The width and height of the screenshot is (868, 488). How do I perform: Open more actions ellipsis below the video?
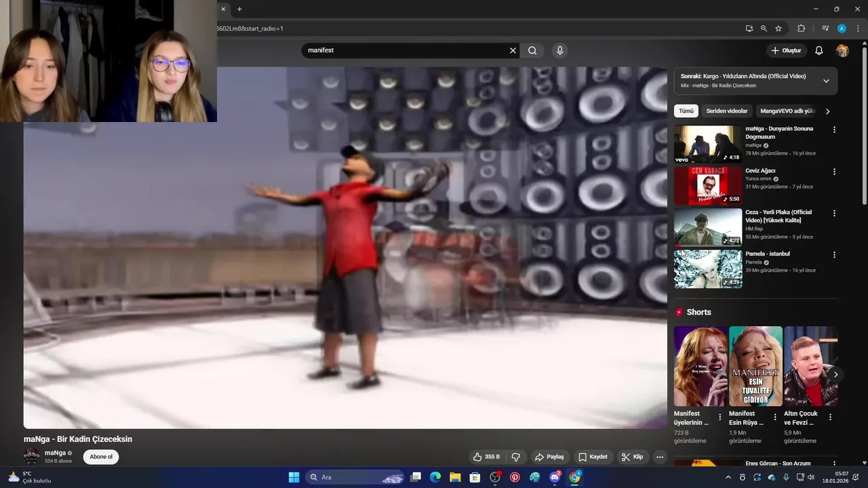point(659,457)
